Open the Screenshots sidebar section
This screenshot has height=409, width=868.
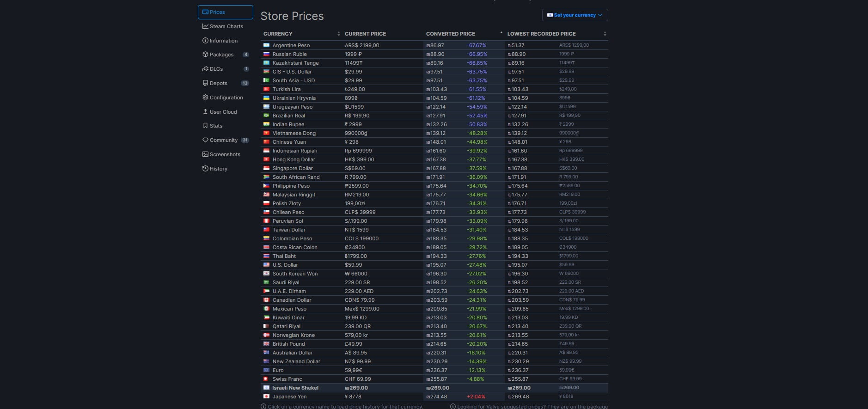pyautogui.click(x=225, y=154)
